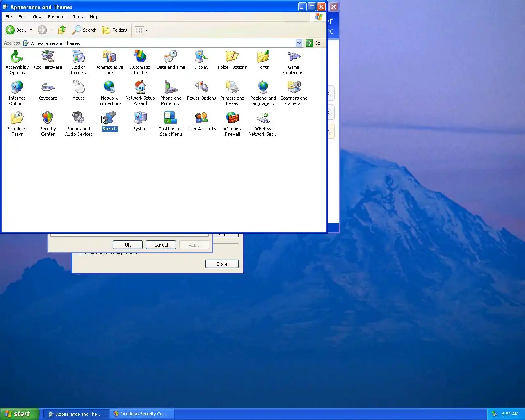
Task: Open the Add Hardware applet
Action: (48, 60)
